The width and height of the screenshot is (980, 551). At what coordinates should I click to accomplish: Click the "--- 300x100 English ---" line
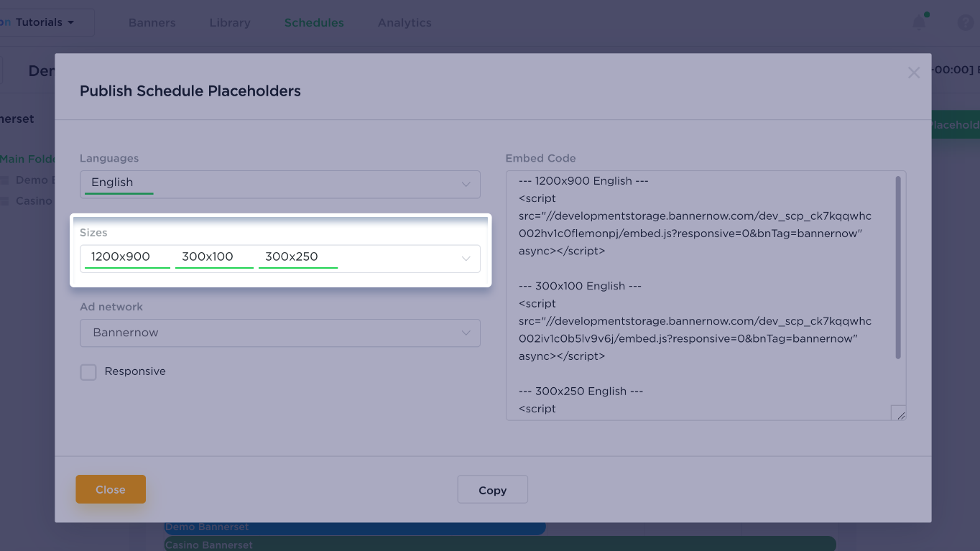point(580,286)
